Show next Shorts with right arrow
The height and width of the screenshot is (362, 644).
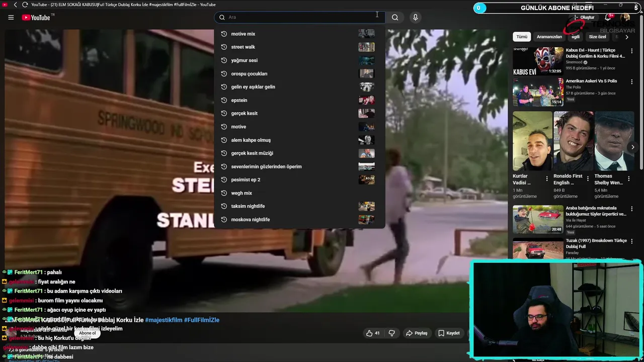(632, 147)
